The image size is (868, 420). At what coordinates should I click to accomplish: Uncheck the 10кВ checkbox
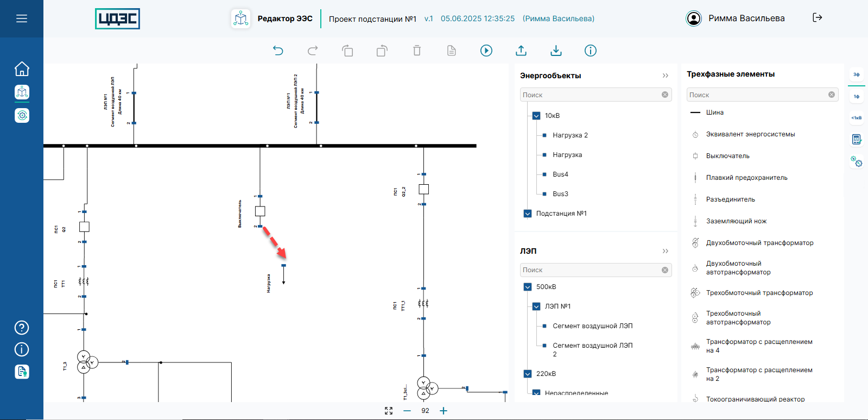pyautogui.click(x=536, y=116)
